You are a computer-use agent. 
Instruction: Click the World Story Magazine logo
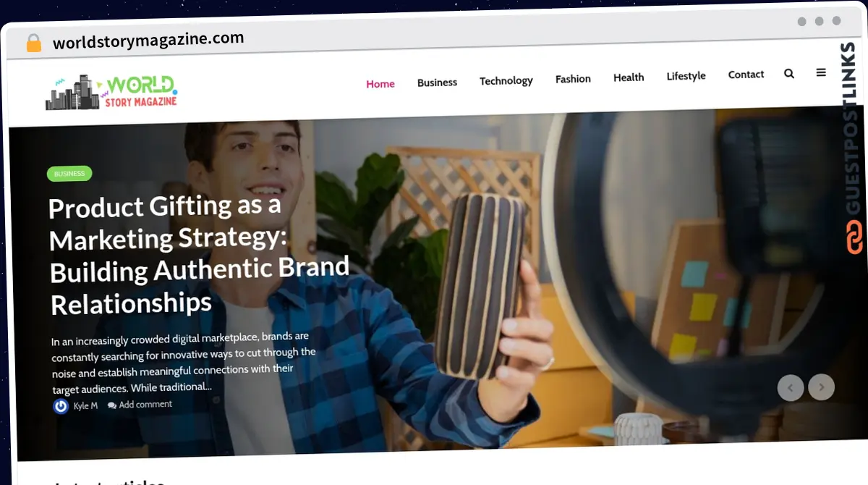point(111,93)
